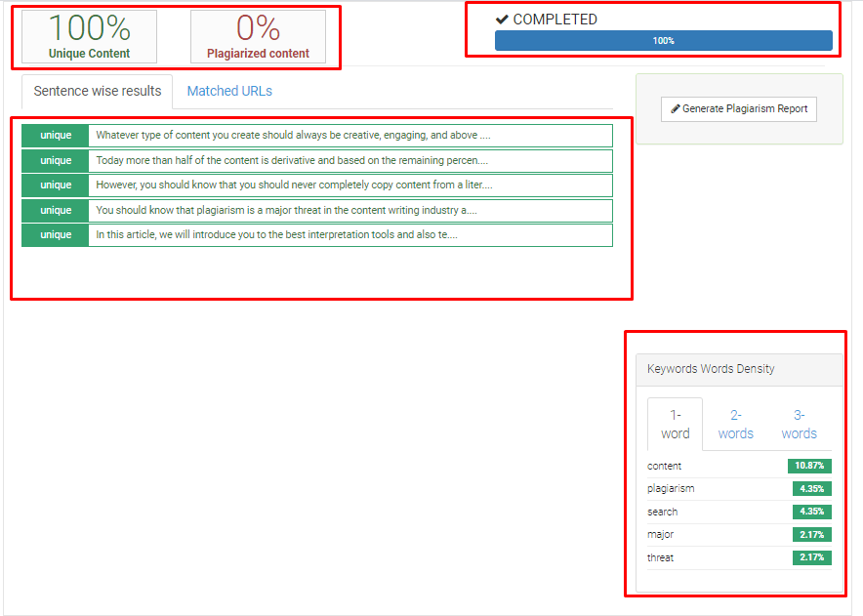Click the Generate Plagiarism Report button
The width and height of the screenshot is (863, 616).
[739, 109]
